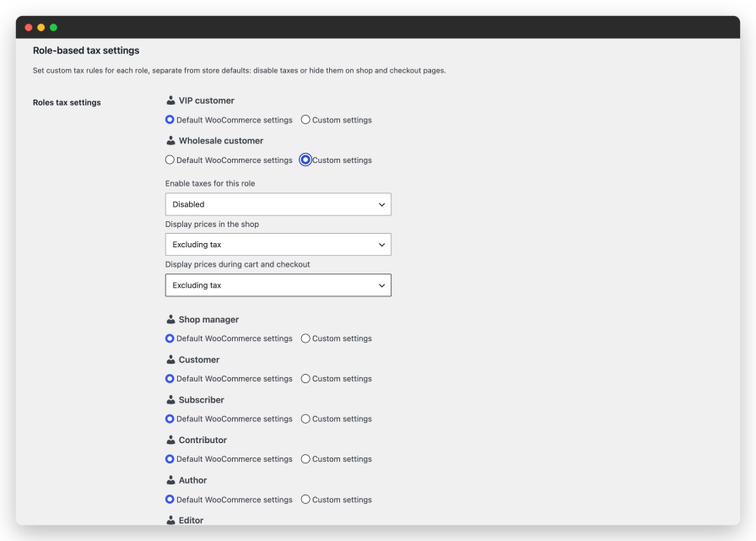Select Custom settings for Wholesale customer
This screenshot has width=756, height=541.
pyautogui.click(x=305, y=160)
